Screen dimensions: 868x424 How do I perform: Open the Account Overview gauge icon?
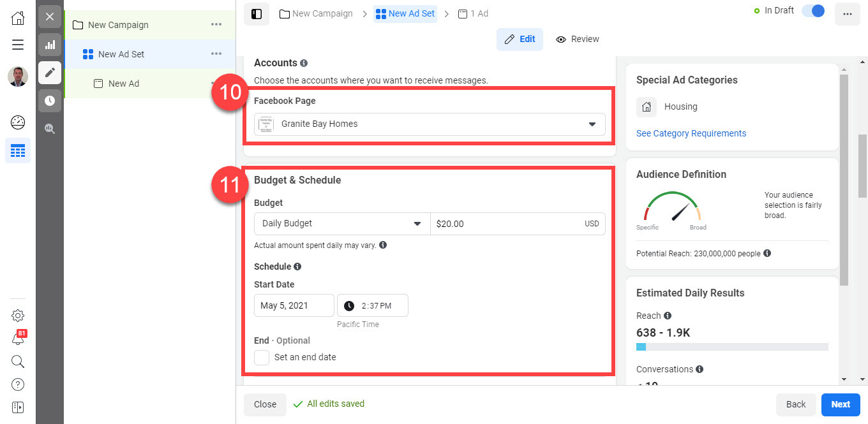coord(18,122)
